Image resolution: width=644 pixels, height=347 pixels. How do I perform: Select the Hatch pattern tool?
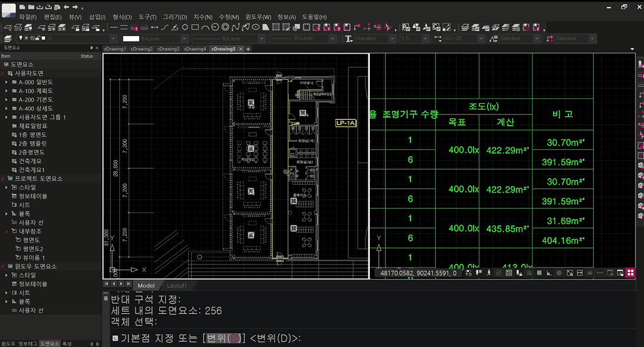[x=275, y=27]
